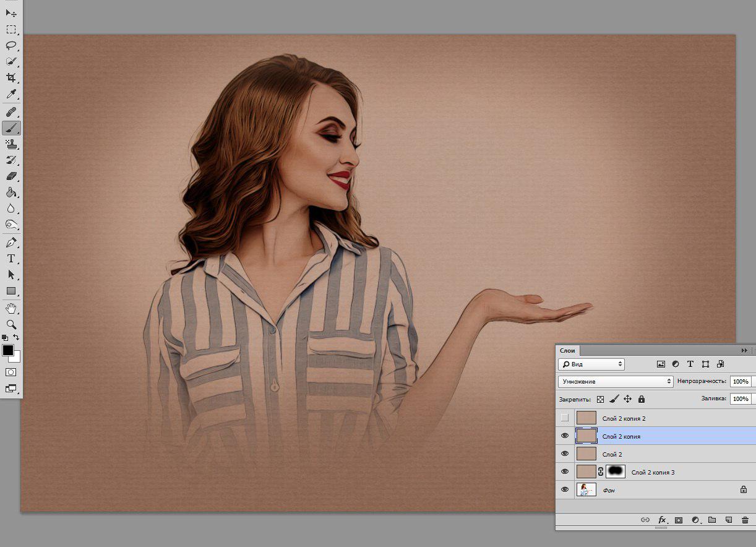756x547 pixels.
Task: Add layer style with fx icon
Action: [662, 520]
